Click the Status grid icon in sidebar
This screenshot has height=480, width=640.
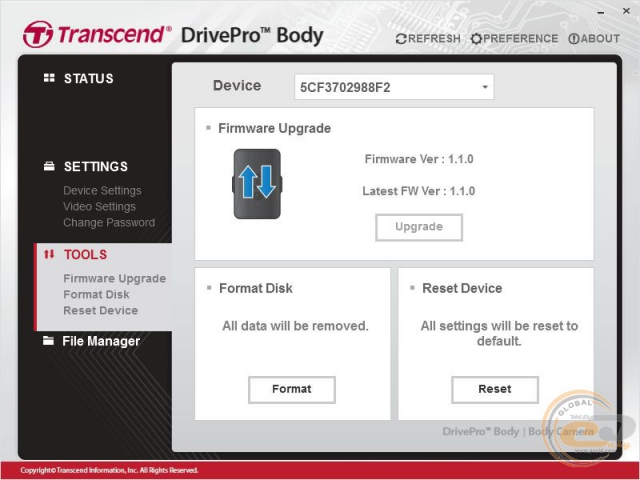pos(49,78)
